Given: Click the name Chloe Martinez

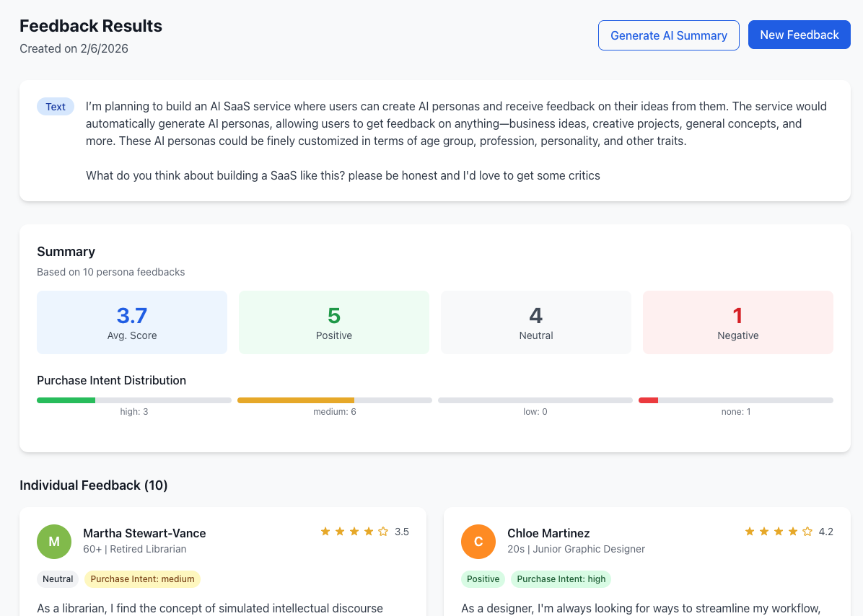Looking at the screenshot, I should (x=548, y=533).
